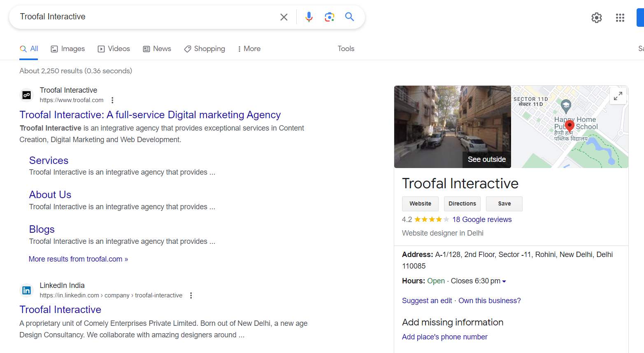
Task: Start voice search with the microphone icon
Action: click(309, 17)
